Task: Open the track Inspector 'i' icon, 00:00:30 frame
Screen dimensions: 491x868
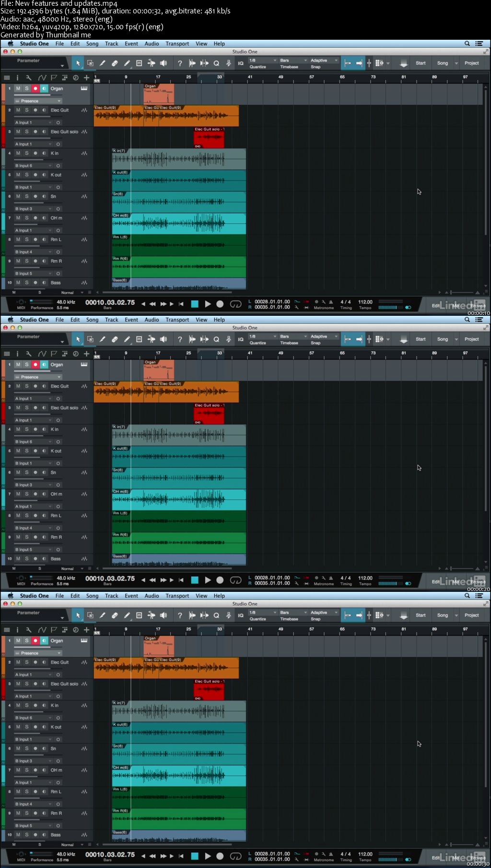Action: tap(17, 630)
